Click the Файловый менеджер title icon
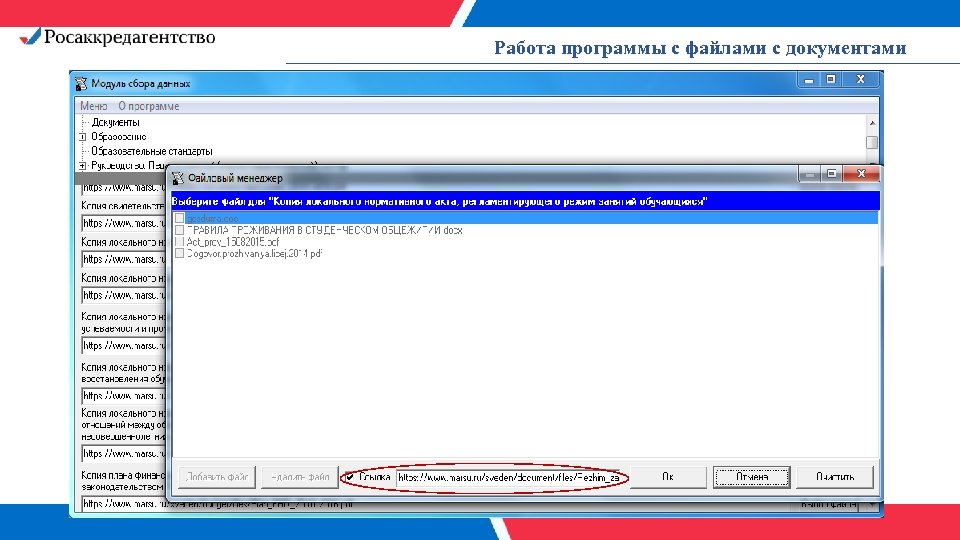Viewport: 960px width, 540px height. click(178, 178)
